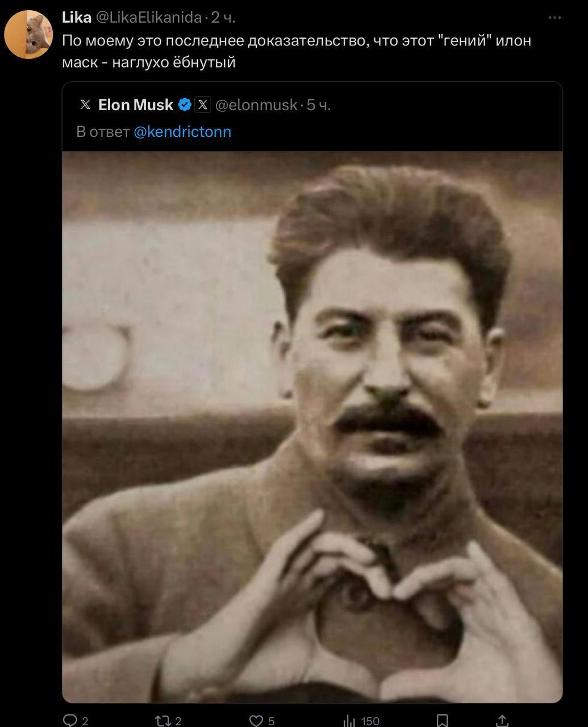Open the quoted tweet's 5 ч. timestamp
Screen dimensions: 588x727
319,105
